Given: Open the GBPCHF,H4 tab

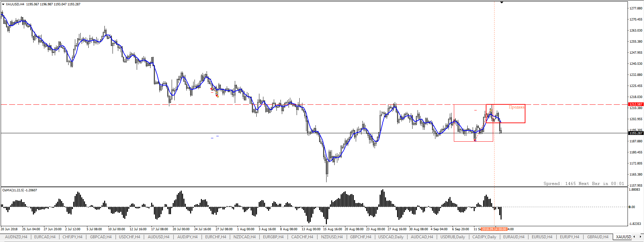Looking at the screenshot, I should click(360, 237).
